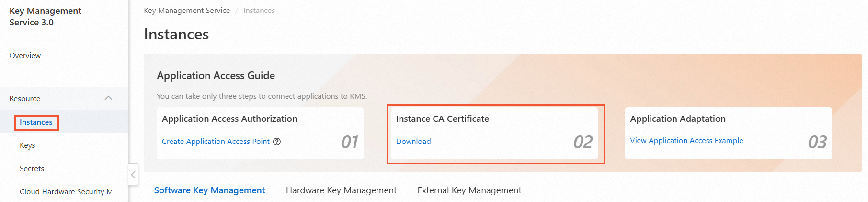Click the Create Application Access Point link
Viewport: 868px width, 202px height.
click(x=216, y=142)
